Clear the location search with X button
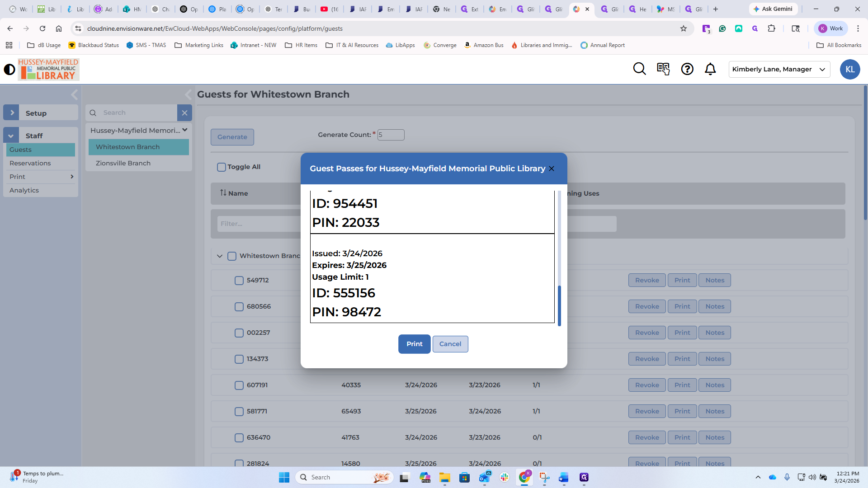This screenshot has height=488, width=868. [x=184, y=113]
